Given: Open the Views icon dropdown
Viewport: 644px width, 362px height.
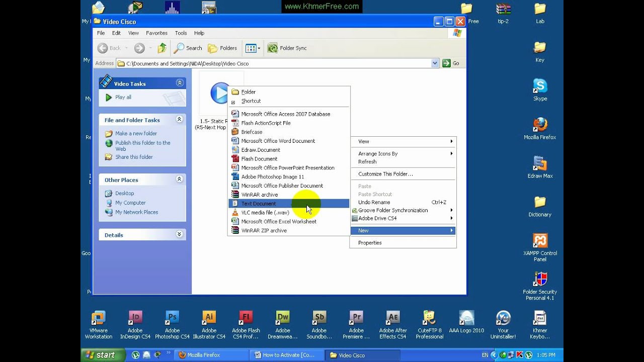Looking at the screenshot, I should click(253, 48).
